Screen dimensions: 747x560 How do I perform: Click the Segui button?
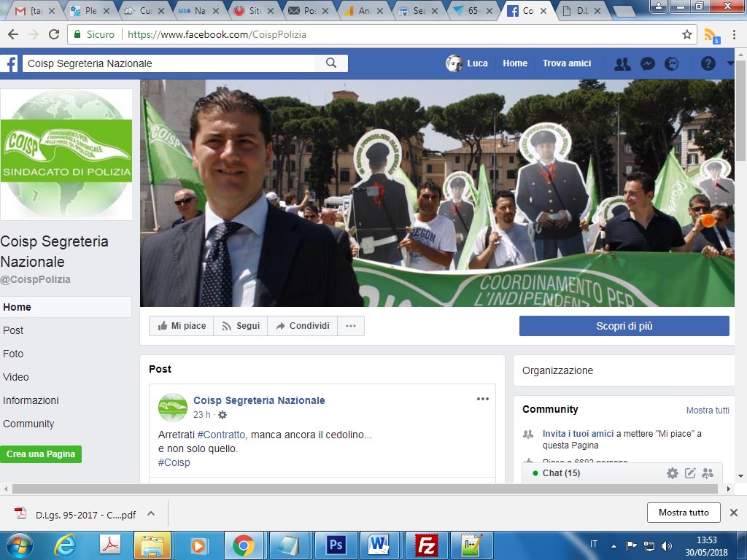[241, 326]
